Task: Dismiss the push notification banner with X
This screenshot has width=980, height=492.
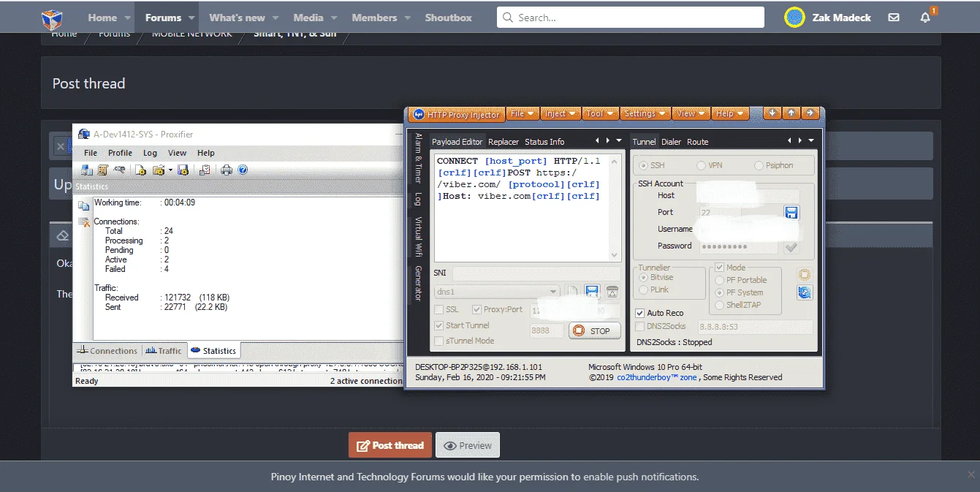Action: [x=970, y=474]
